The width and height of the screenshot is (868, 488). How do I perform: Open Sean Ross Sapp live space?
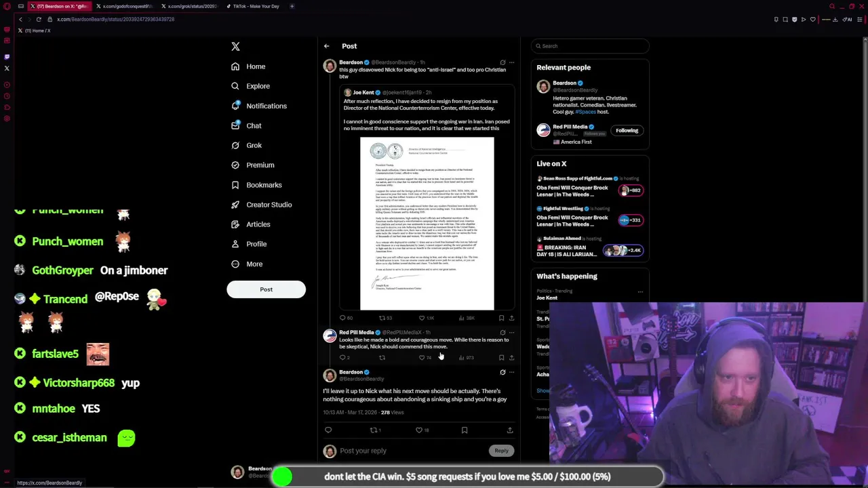589,187
